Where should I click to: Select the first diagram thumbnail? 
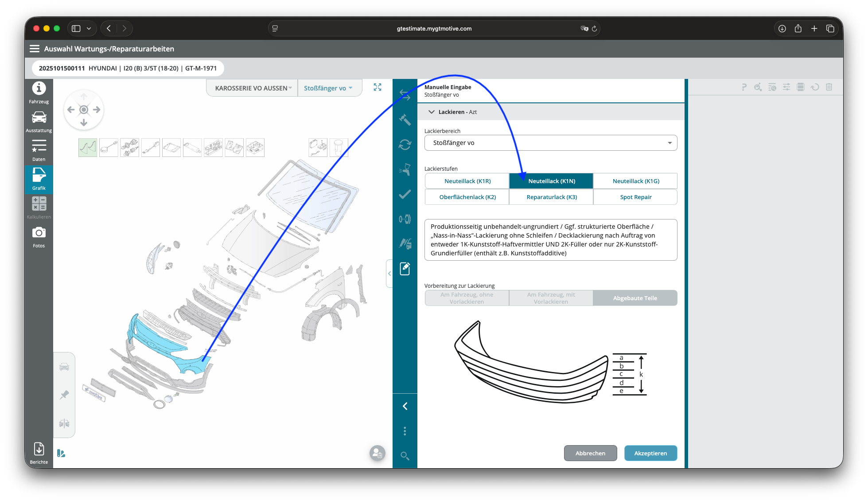tap(88, 148)
